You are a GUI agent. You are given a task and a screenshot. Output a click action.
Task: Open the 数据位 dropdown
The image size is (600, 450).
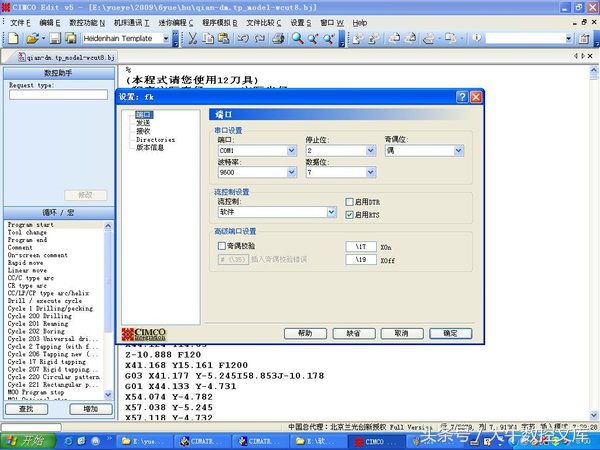tap(370, 173)
